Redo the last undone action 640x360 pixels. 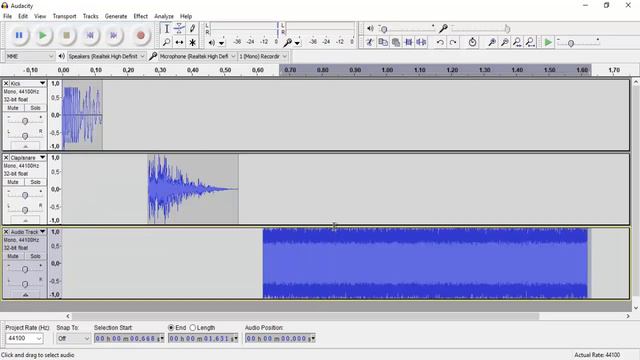[x=453, y=42]
